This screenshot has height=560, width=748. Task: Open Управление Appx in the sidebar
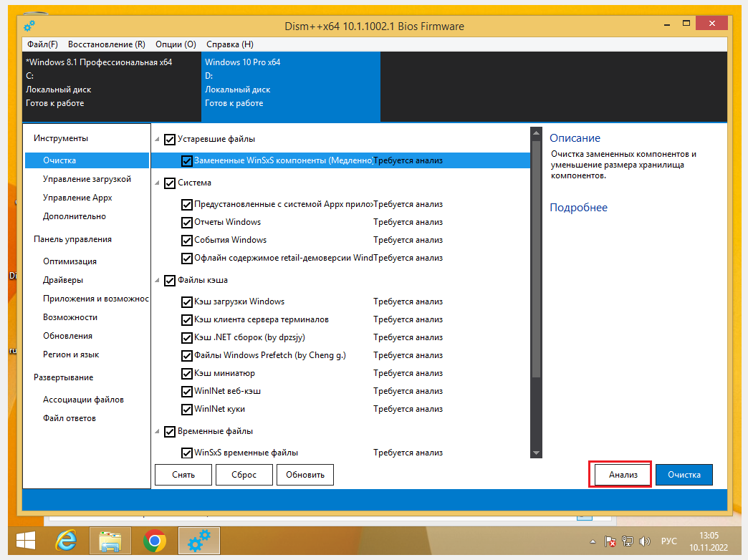point(77,198)
